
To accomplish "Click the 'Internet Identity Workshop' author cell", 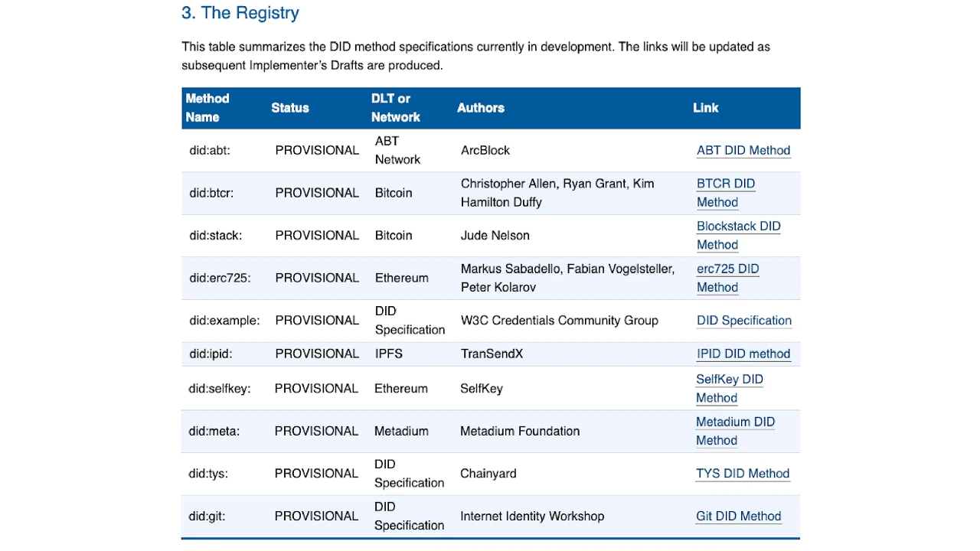I will pos(532,516).
